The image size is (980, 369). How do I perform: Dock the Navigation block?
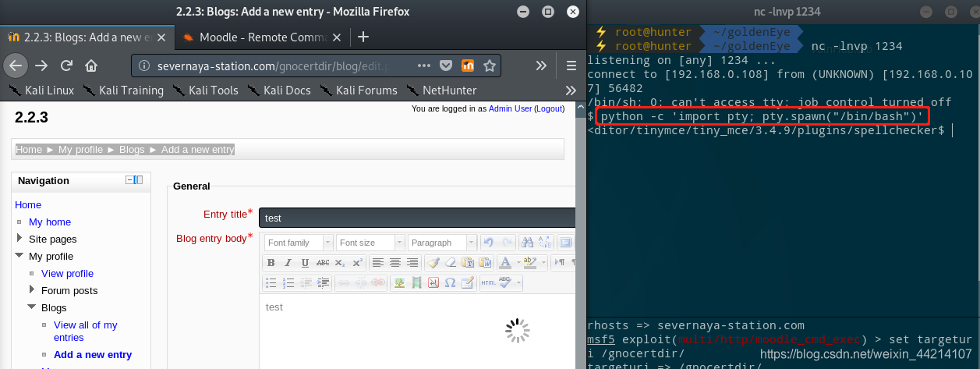click(x=139, y=180)
